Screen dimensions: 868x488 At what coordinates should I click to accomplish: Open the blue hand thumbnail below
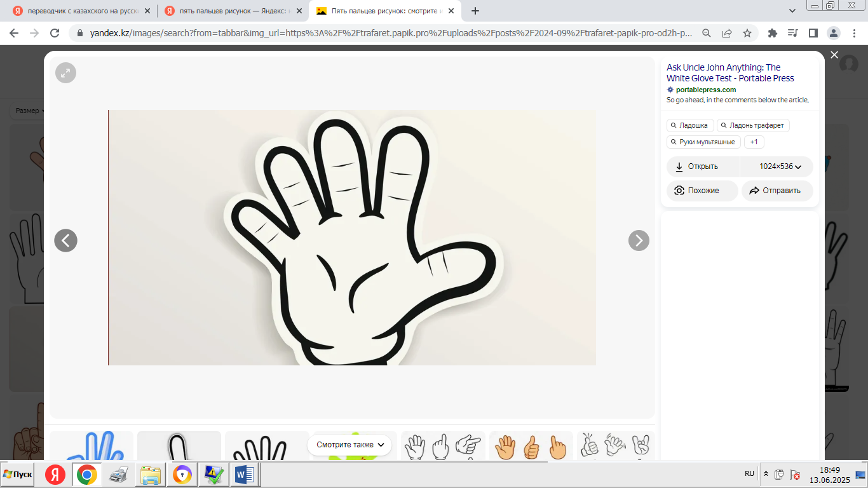92,445
